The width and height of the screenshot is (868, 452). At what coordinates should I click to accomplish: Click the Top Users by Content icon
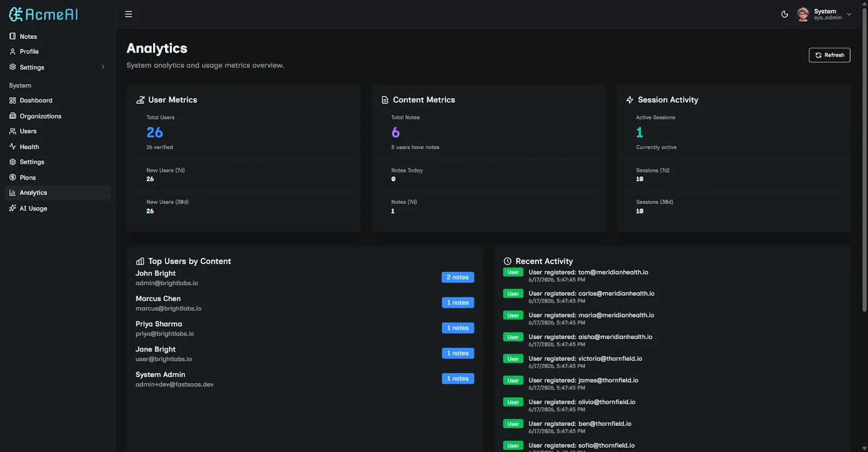(x=141, y=261)
